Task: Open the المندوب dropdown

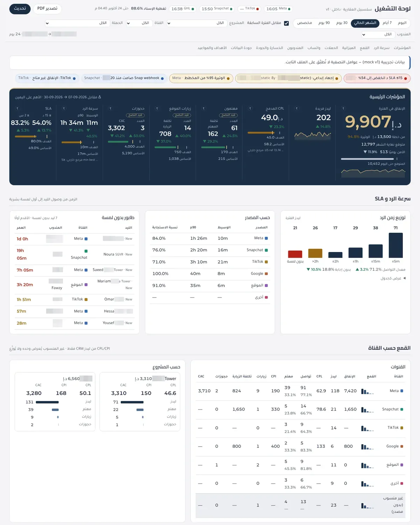Action: 378,34
